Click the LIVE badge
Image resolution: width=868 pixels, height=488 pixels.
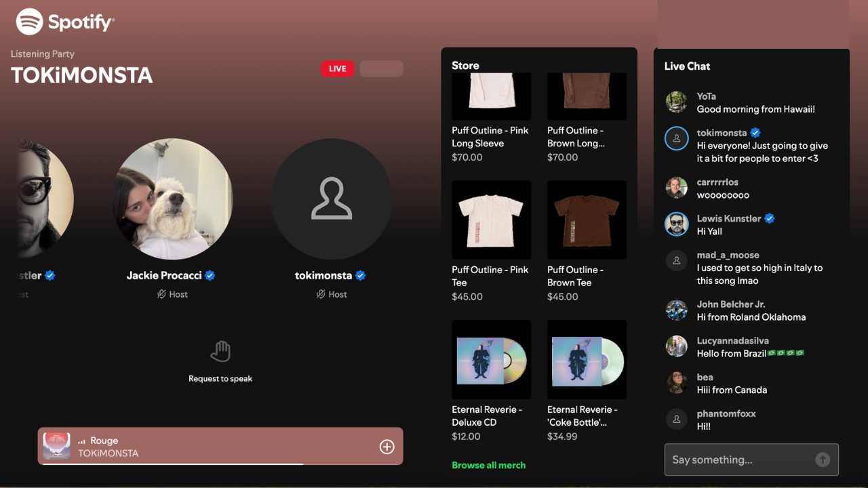[338, 68]
